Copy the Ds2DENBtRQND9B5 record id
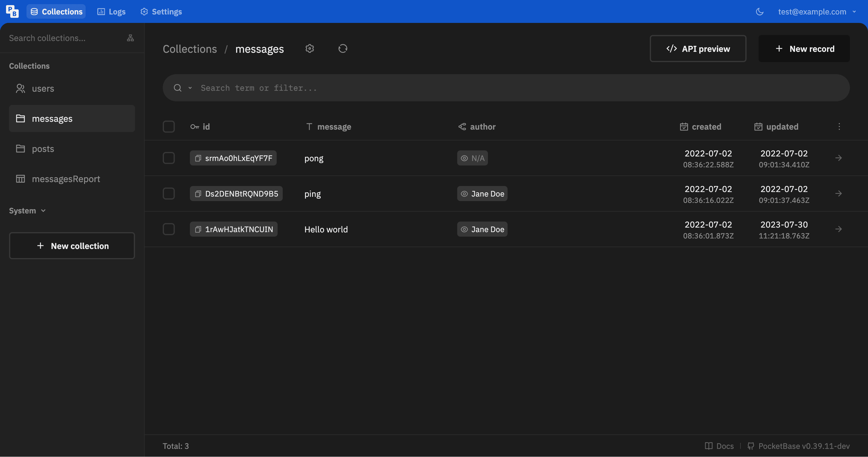The height and width of the screenshot is (457, 868). coord(198,194)
